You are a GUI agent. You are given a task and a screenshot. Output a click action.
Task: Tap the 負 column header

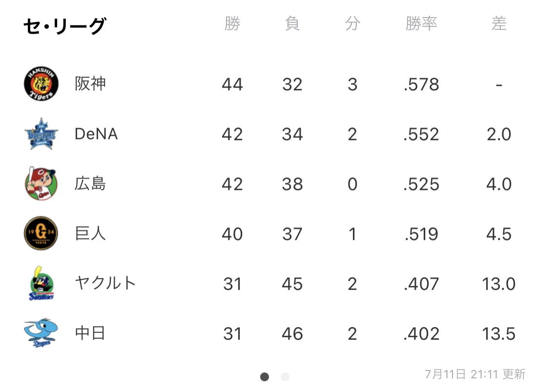[x=292, y=24]
